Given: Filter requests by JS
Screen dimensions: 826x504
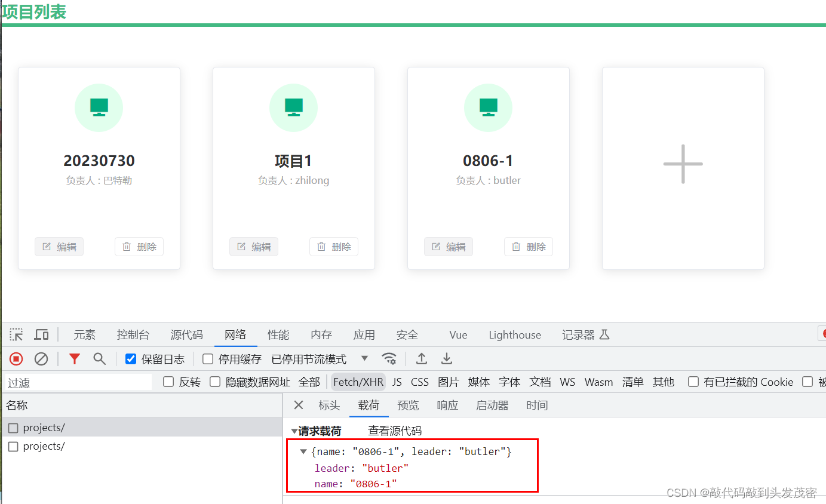Looking at the screenshot, I should (397, 382).
